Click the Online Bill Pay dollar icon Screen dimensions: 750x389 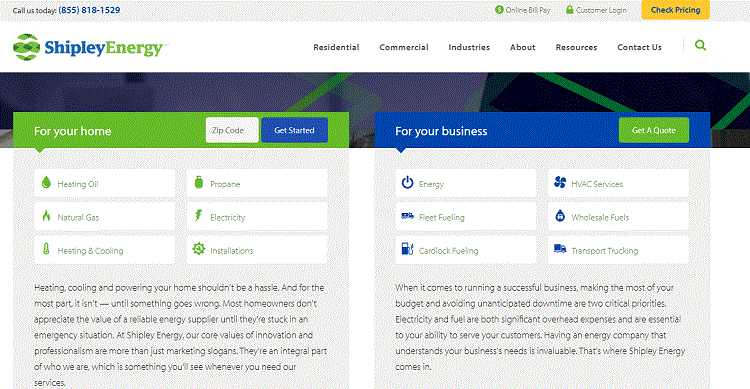[x=499, y=10]
